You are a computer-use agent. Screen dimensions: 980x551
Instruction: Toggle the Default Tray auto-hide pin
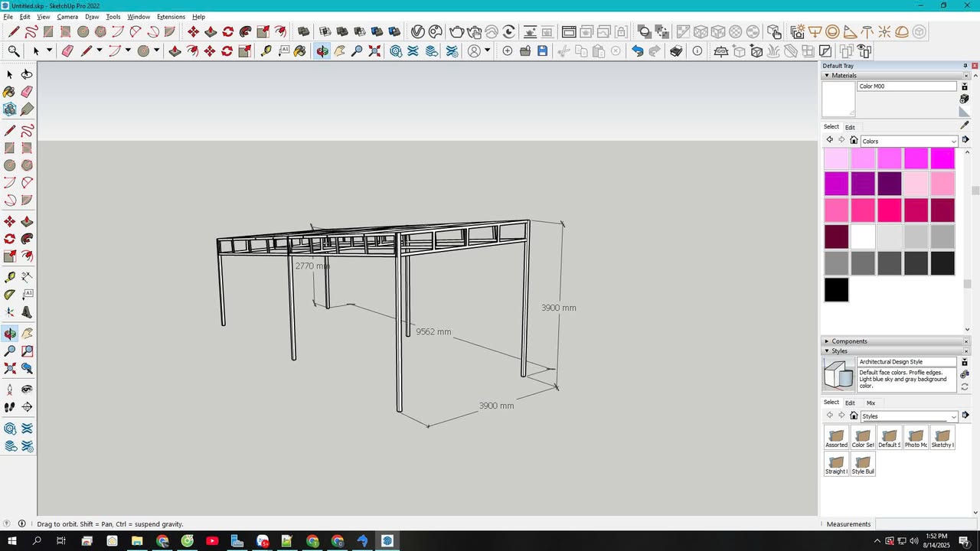pyautogui.click(x=965, y=66)
